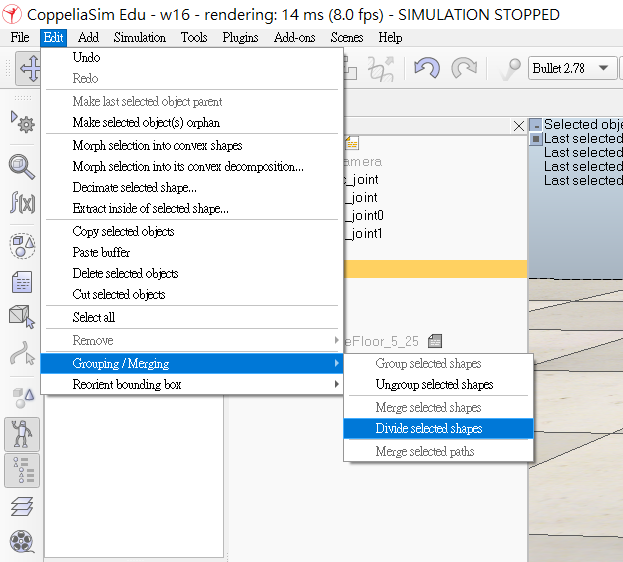Open the calculation modules f(x) icon
Viewport: 623px width, 562px height.
pyautogui.click(x=22, y=202)
